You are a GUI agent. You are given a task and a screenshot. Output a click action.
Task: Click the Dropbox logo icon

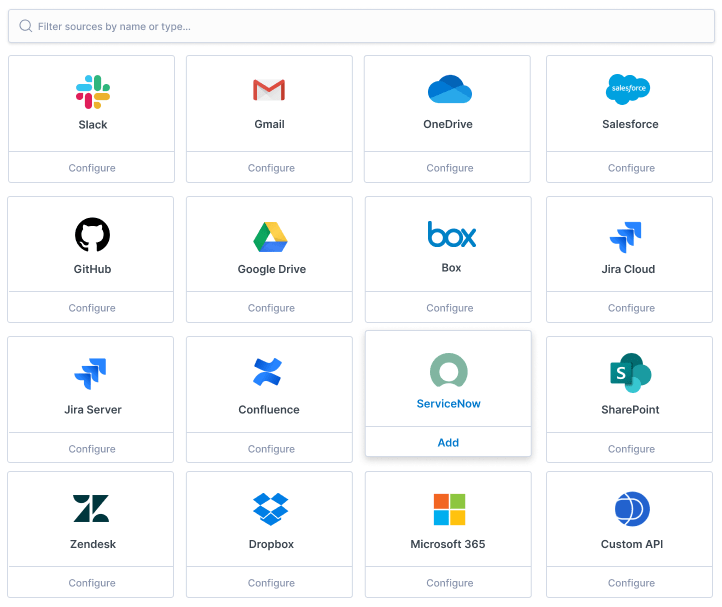[271, 509]
